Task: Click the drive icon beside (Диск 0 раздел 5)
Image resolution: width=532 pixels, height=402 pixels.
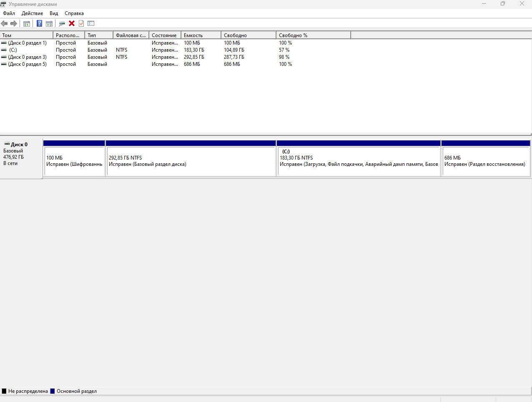Action: click(x=4, y=64)
